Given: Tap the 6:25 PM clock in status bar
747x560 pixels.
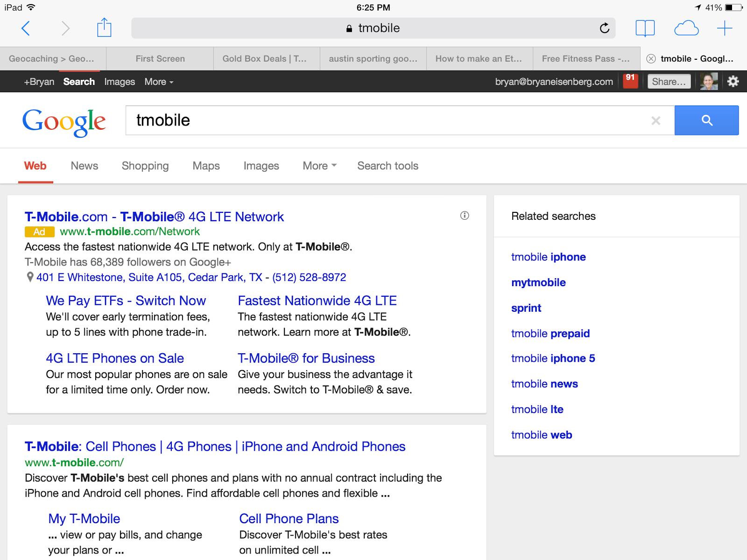Looking at the screenshot, I should (373, 7).
